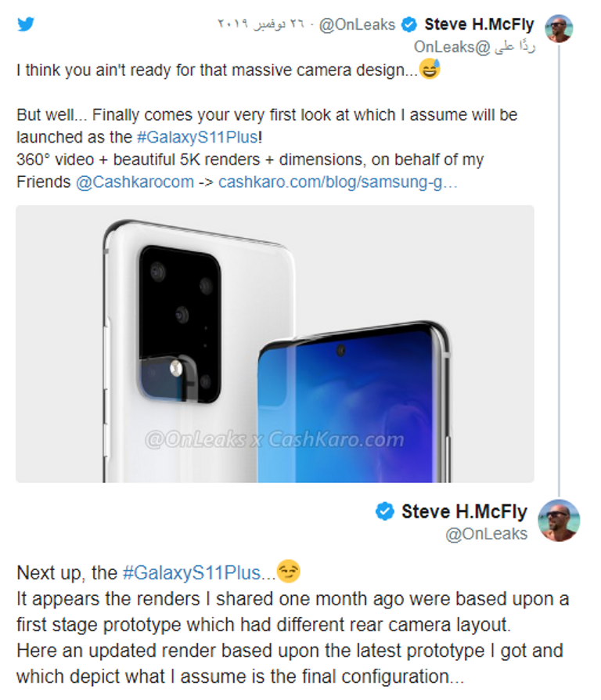The width and height of the screenshot is (601, 700).
Task: Open the top tweet's profile avatar
Action: pyautogui.click(x=559, y=28)
